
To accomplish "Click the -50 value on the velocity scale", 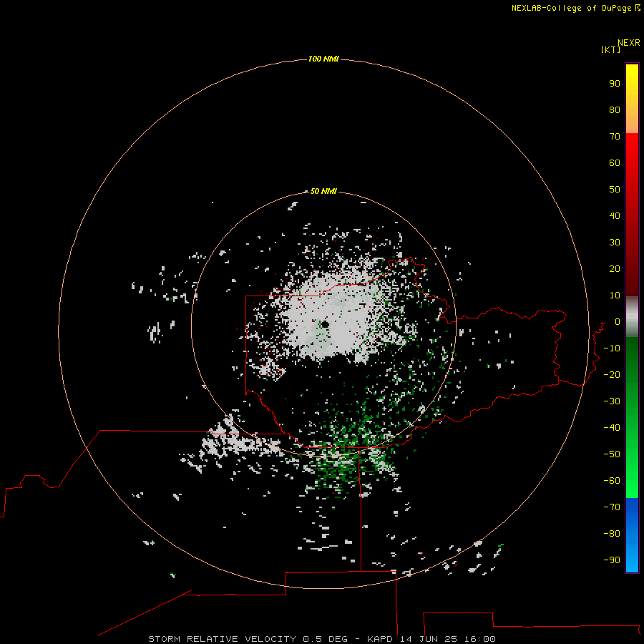I will click(612, 454).
